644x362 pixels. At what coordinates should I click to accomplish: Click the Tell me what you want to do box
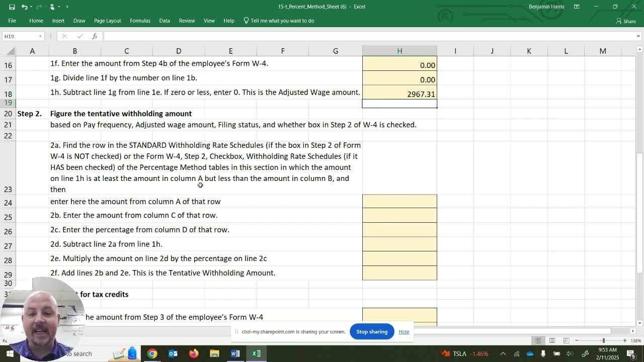coord(279,21)
